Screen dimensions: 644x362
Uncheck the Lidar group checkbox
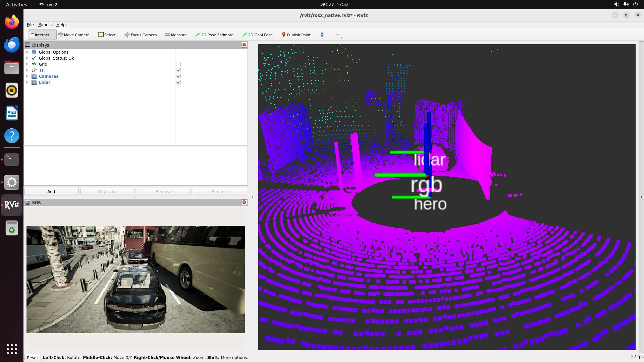178,82
